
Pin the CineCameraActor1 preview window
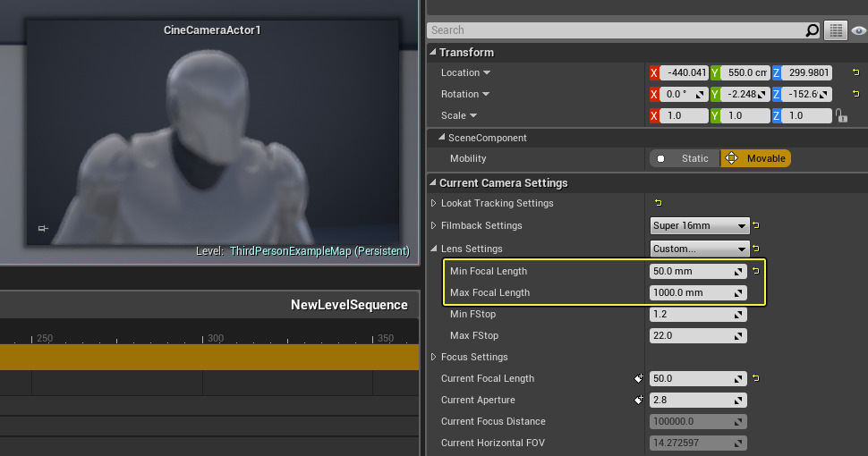(42, 229)
